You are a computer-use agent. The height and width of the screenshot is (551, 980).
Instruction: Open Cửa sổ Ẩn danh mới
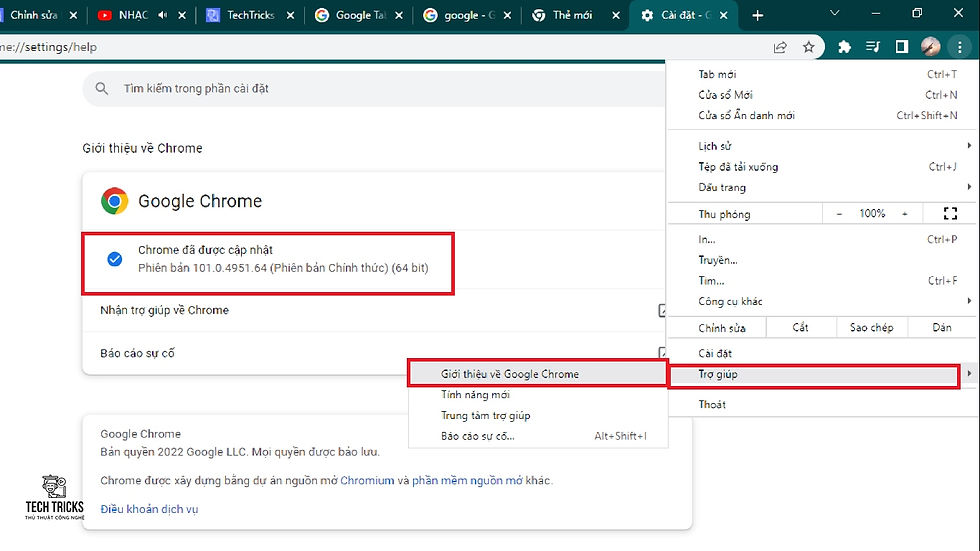tap(822, 116)
